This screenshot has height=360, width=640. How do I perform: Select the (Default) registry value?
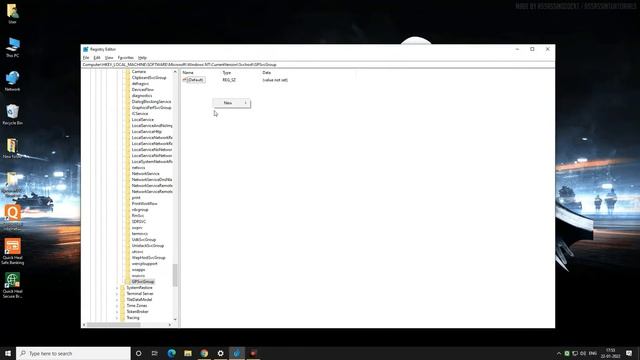coord(194,80)
